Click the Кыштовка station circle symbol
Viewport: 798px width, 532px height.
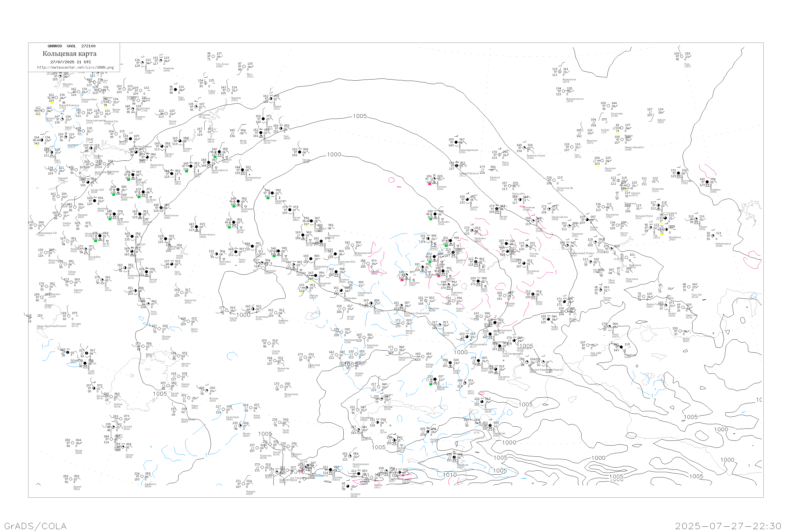coord(435,214)
